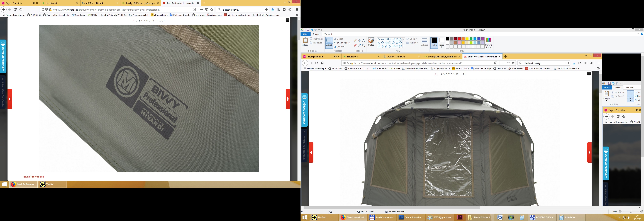
Task: Open Firefox hamburger menu in left window
Action: (297, 9)
